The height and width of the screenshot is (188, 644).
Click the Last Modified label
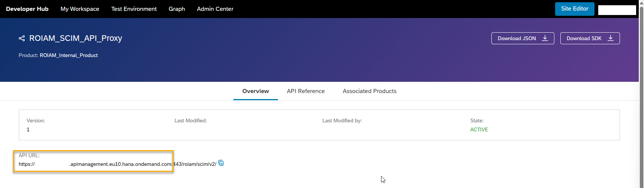click(191, 120)
